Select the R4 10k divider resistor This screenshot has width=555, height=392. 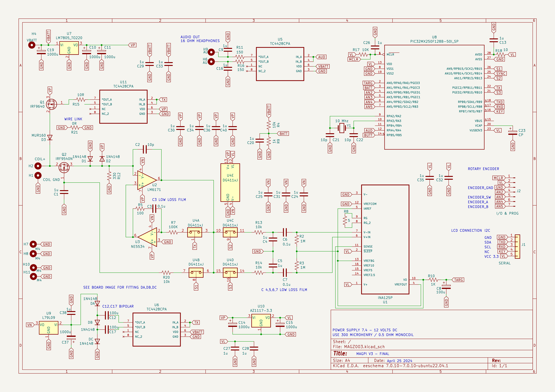click(269, 125)
